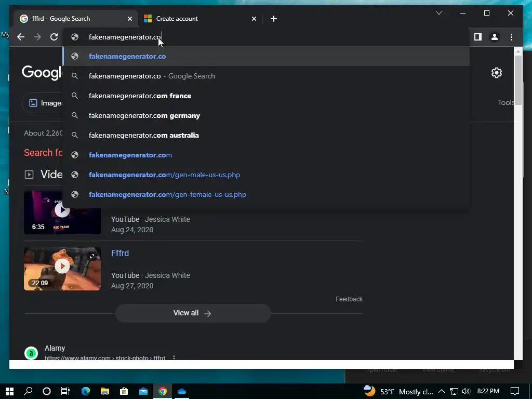Open a new tab with plus button
This screenshot has width=532, height=399.
point(274,19)
